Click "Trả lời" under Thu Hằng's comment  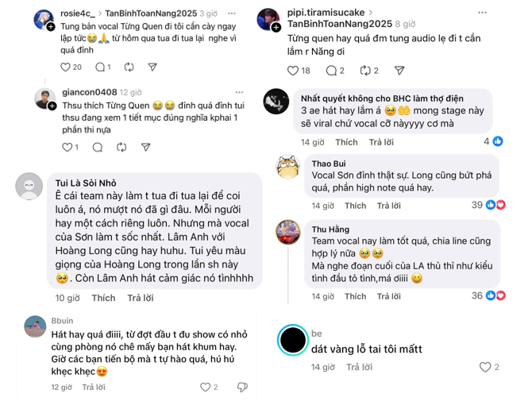(388, 296)
